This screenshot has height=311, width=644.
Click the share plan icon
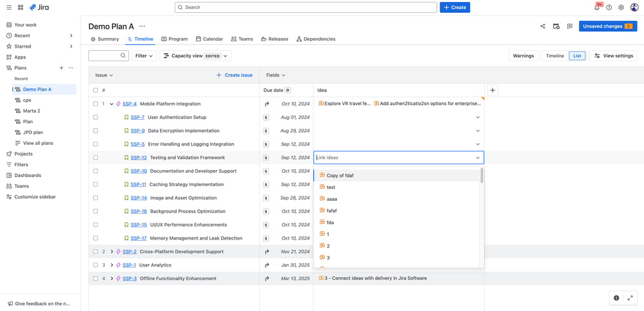click(543, 26)
